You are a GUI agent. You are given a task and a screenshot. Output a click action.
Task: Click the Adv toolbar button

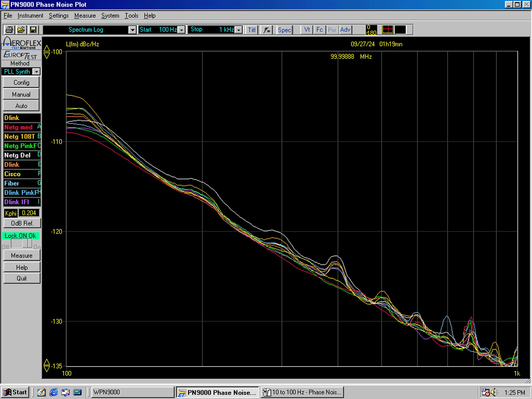(x=345, y=29)
